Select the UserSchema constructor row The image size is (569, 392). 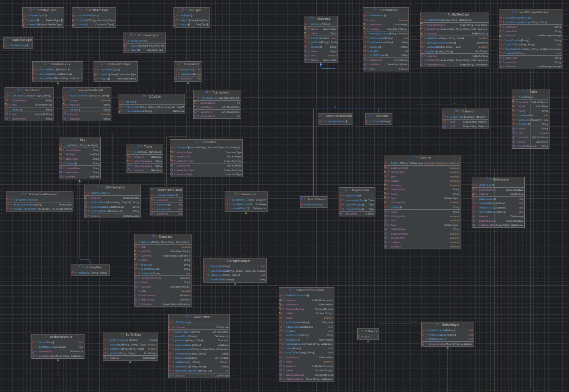pos(314,205)
